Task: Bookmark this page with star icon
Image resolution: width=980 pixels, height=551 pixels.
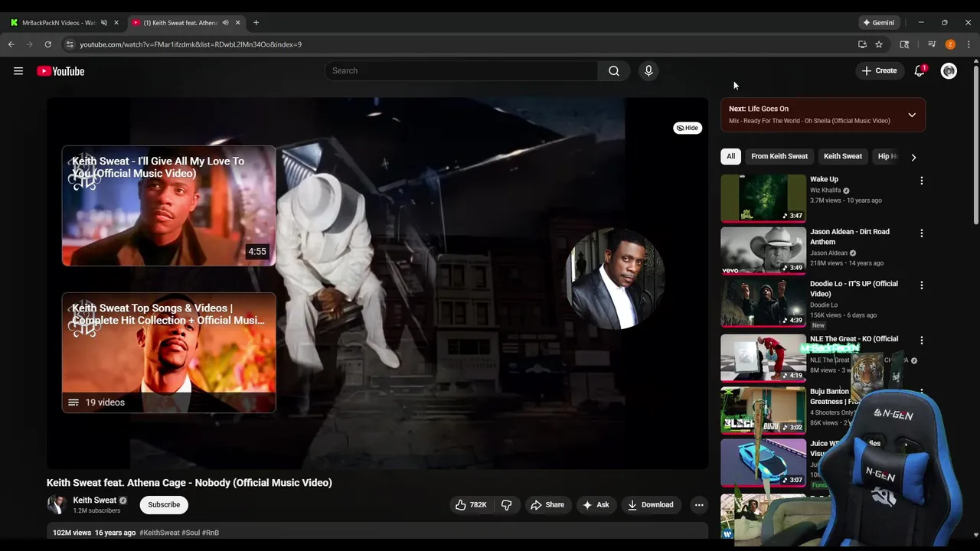Action: tap(879, 44)
